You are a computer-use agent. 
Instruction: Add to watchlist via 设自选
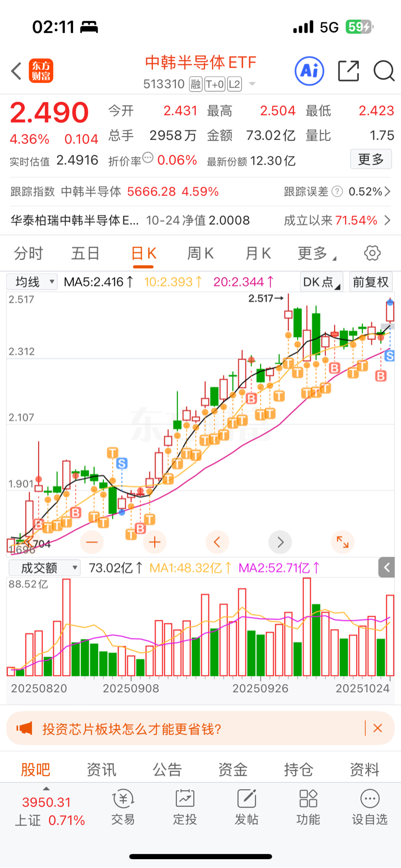tap(370, 807)
